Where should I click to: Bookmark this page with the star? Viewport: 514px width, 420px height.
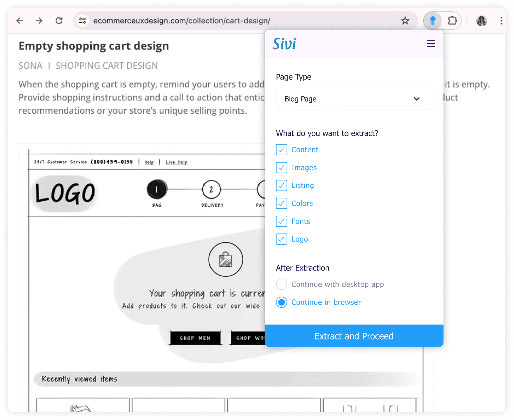[x=405, y=21]
